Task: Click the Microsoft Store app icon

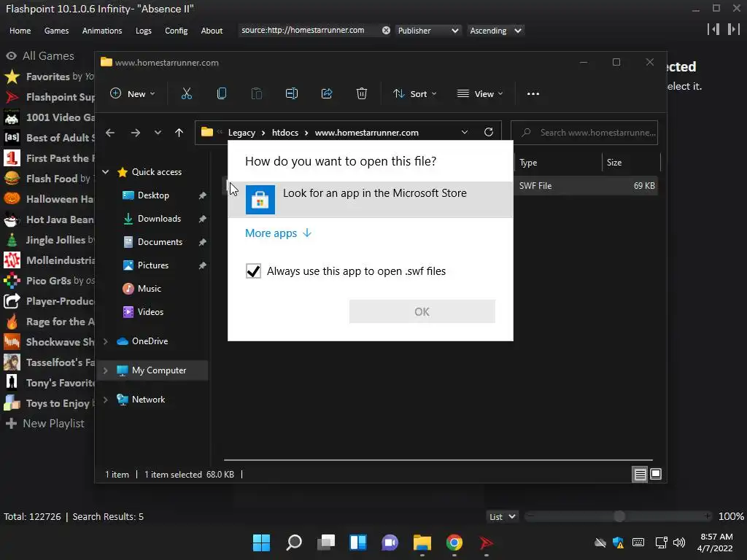Action: coord(260,200)
